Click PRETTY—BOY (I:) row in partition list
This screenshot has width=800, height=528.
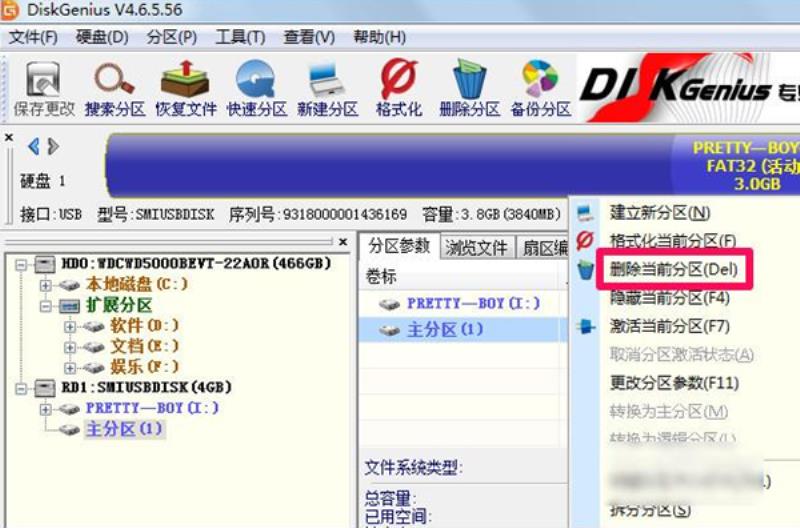point(463,304)
